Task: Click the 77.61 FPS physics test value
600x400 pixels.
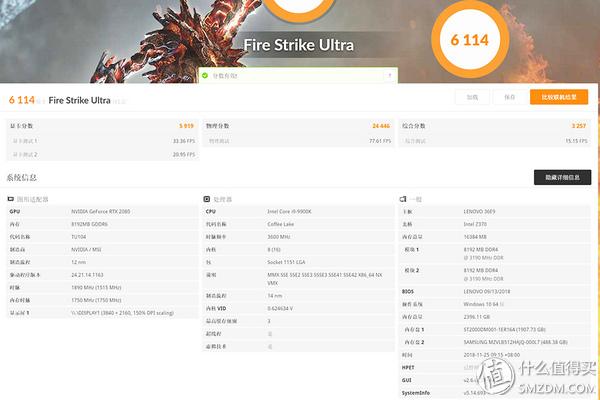Action: 380,141
